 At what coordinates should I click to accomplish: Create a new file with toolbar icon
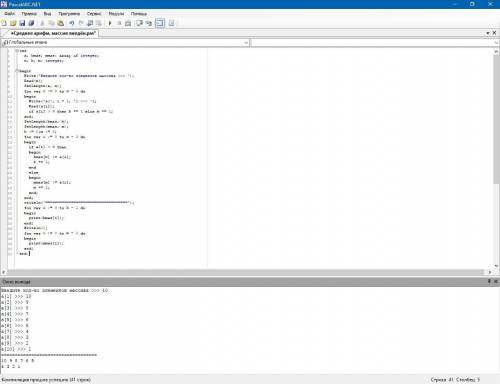4,23
